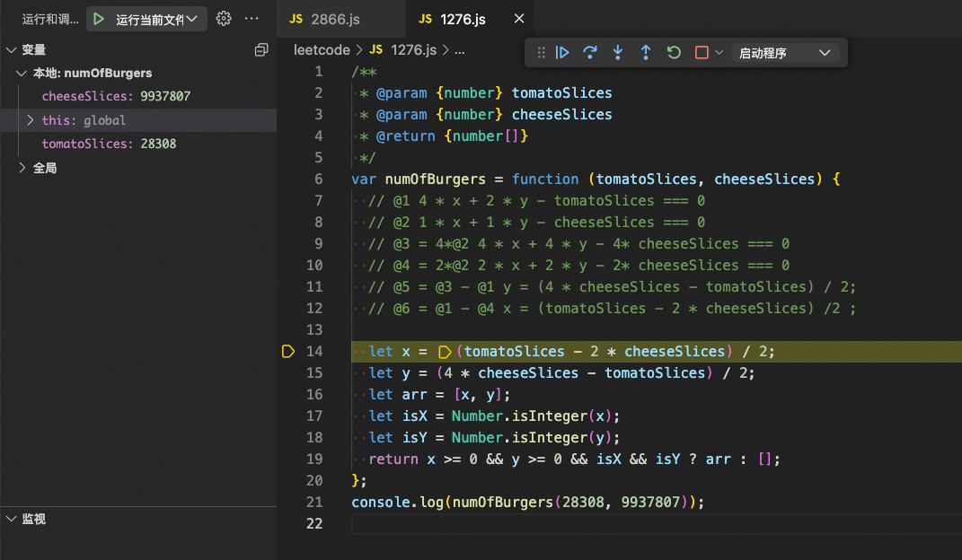Open the debug view more actions ellipsis
The image size is (962, 560).
[x=252, y=19]
